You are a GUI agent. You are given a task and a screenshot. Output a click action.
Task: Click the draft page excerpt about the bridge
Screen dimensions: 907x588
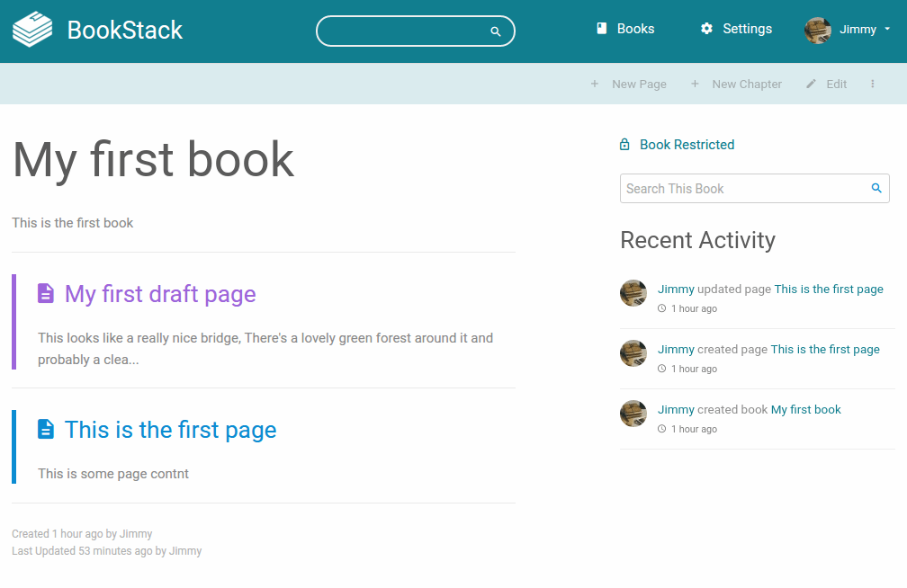tap(265, 349)
